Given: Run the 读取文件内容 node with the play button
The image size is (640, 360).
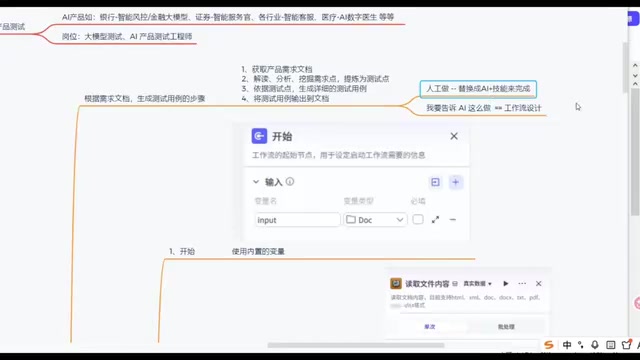Looking at the screenshot, I should coord(506,284).
